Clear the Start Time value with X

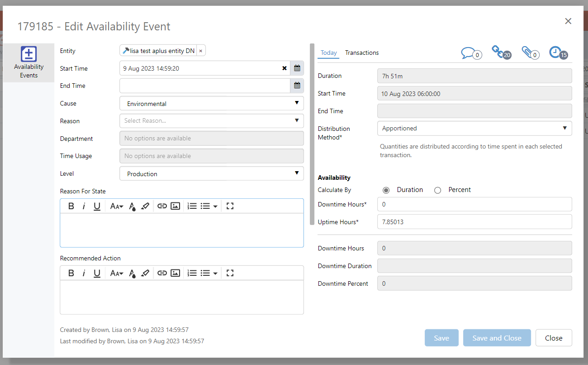[285, 68]
